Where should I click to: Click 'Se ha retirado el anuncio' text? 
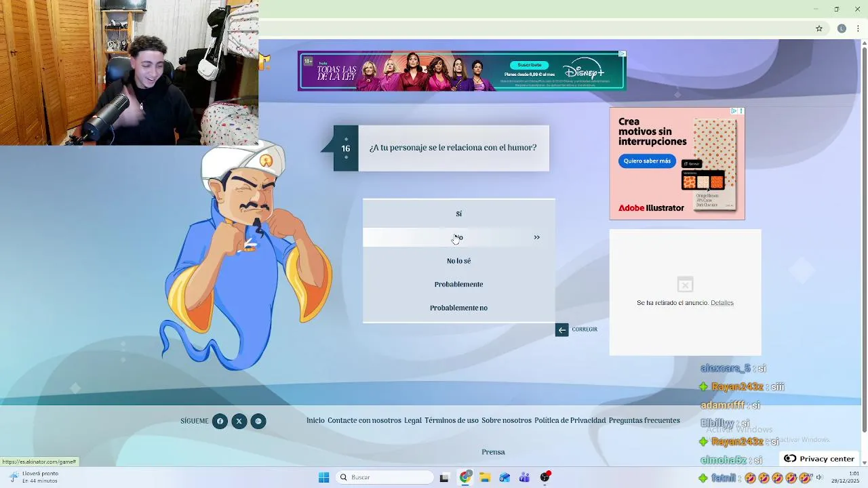tap(673, 303)
